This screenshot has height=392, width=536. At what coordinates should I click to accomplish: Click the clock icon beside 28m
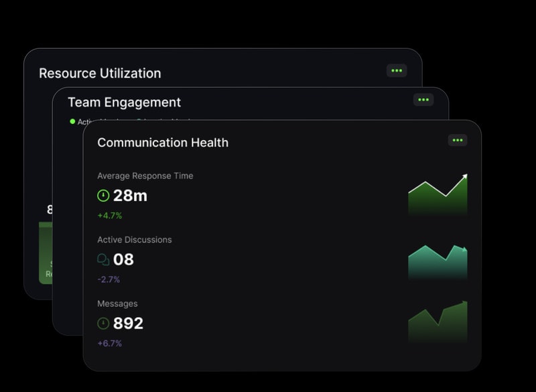point(103,196)
